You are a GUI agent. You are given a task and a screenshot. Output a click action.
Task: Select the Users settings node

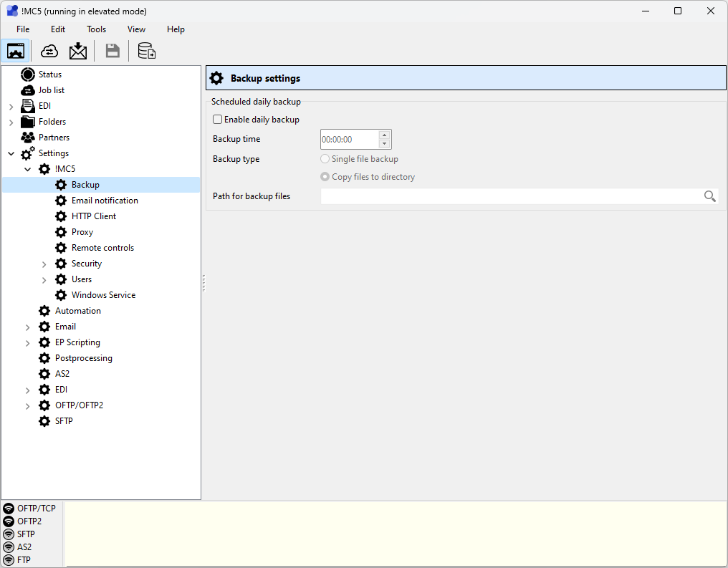pos(82,279)
